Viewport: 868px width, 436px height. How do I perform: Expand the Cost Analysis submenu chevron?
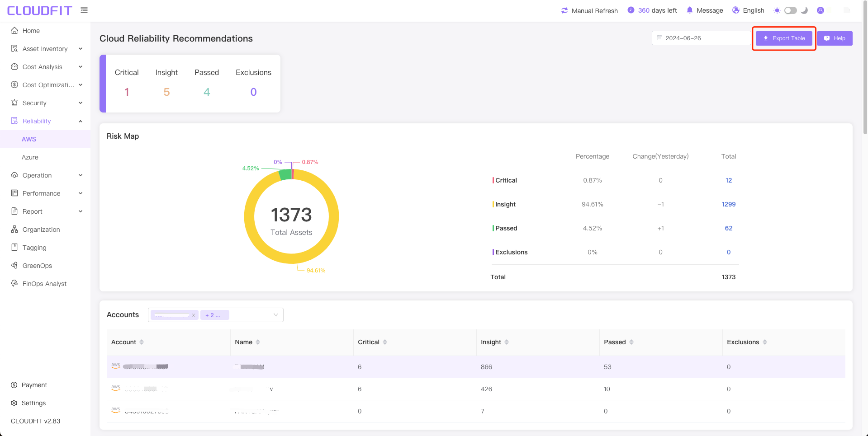click(x=81, y=67)
